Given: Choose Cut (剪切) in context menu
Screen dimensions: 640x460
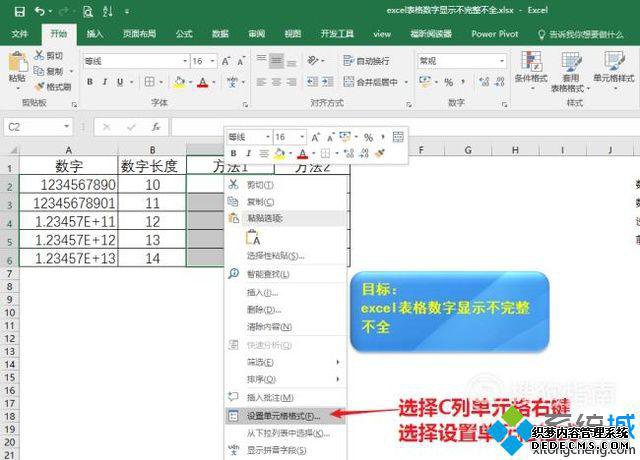Looking at the screenshot, I should point(286,185).
